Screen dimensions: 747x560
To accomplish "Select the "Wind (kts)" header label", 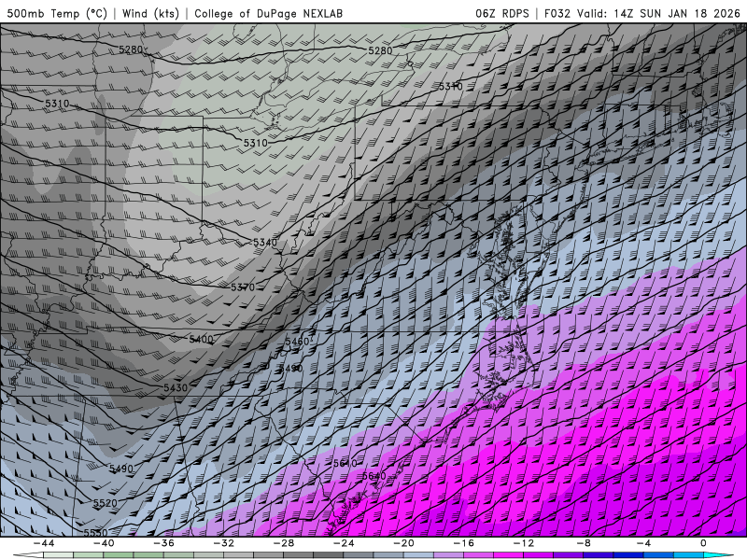I will (x=150, y=13).
